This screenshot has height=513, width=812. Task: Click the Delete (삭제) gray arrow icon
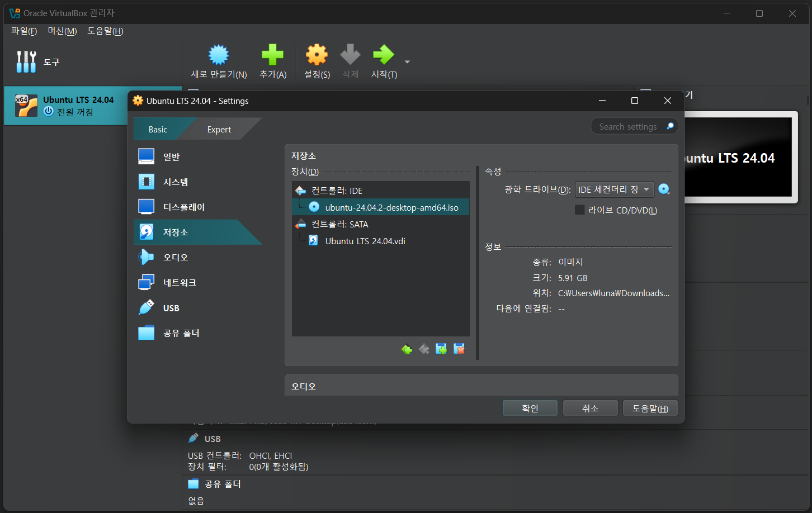pyautogui.click(x=350, y=55)
